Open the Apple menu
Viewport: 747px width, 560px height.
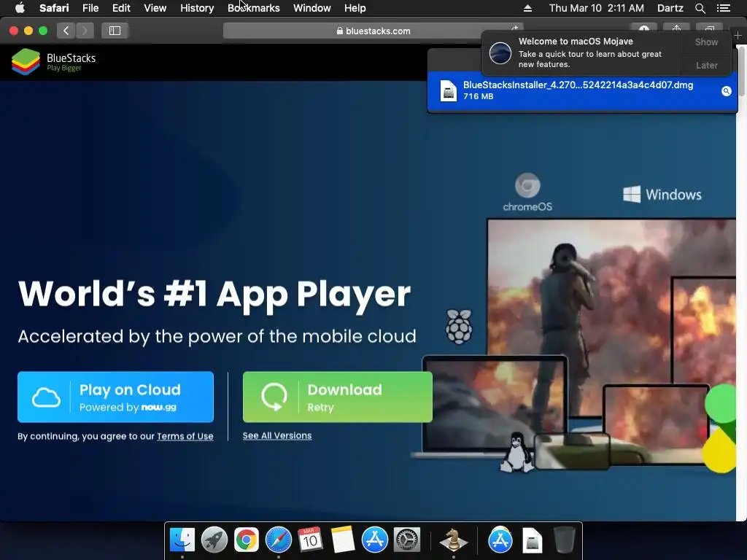click(x=20, y=7)
